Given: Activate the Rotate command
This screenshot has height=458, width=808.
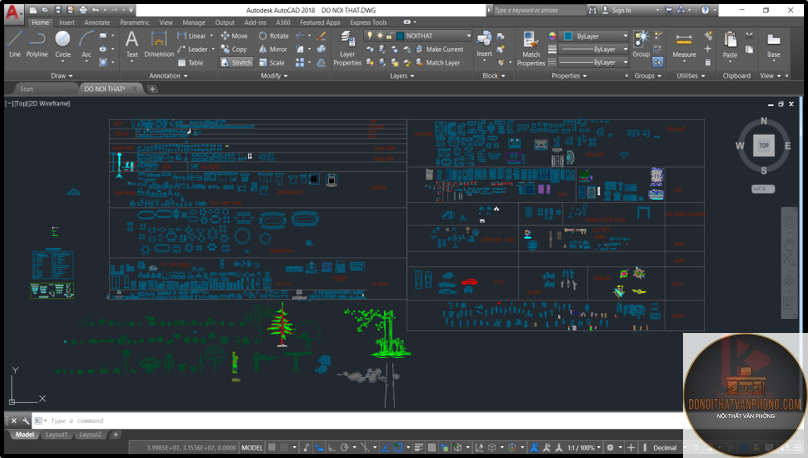Looking at the screenshot, I should (274, 36).
